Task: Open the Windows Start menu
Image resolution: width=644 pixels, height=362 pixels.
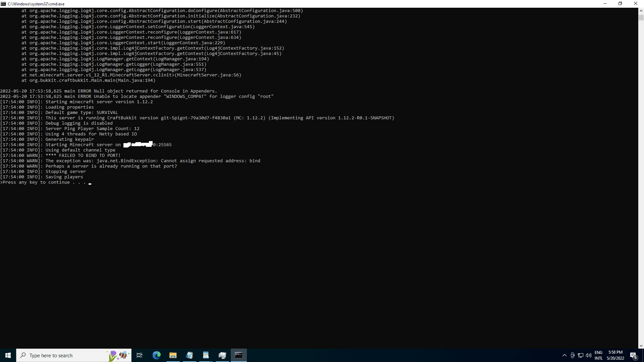Action: tap(8, 355)
